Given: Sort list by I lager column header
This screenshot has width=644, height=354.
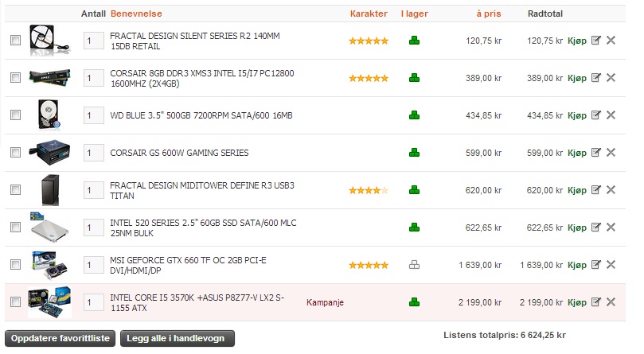Looking at the screenshot, I should tap(415, 14).
